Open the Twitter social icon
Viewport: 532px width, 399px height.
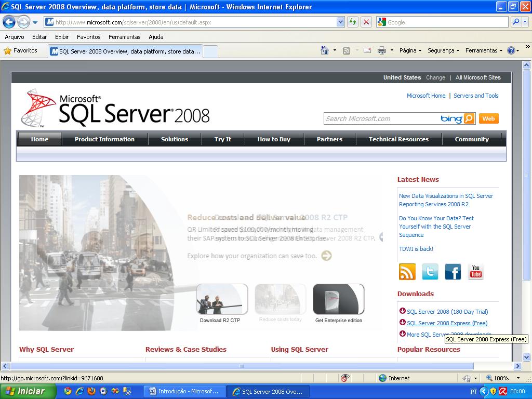[x=430, y=272]
